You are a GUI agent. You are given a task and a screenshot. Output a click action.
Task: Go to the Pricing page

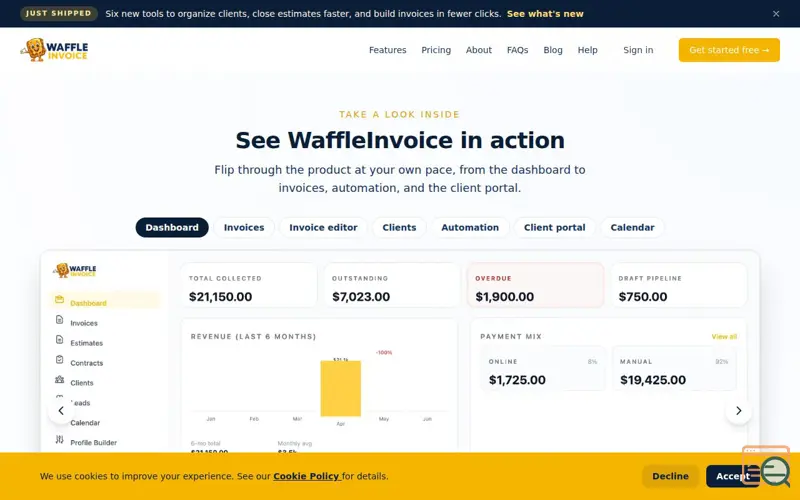(436, 50)
